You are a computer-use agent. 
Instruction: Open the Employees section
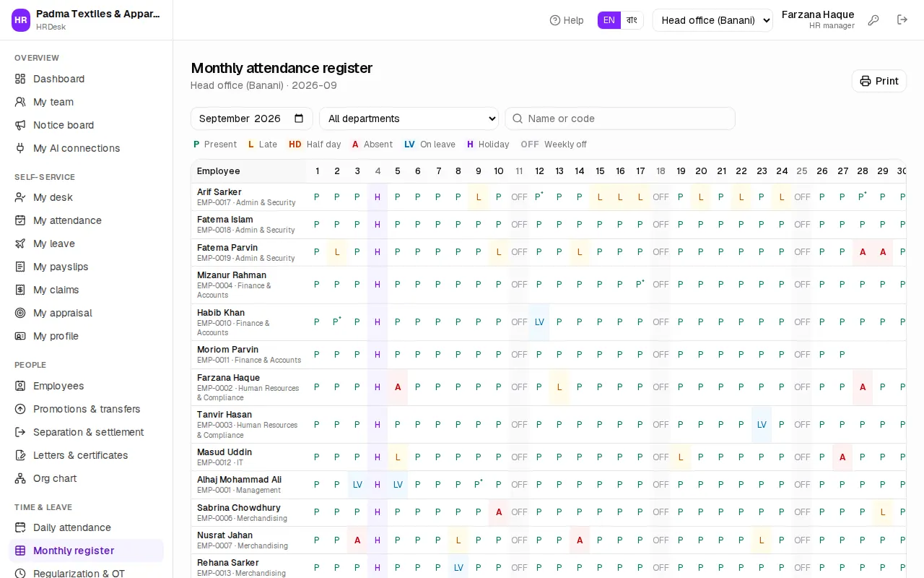86,386
